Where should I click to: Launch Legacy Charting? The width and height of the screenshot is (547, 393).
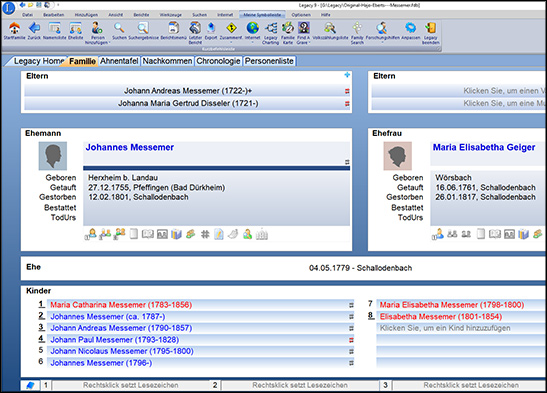(x=271, y=28)
